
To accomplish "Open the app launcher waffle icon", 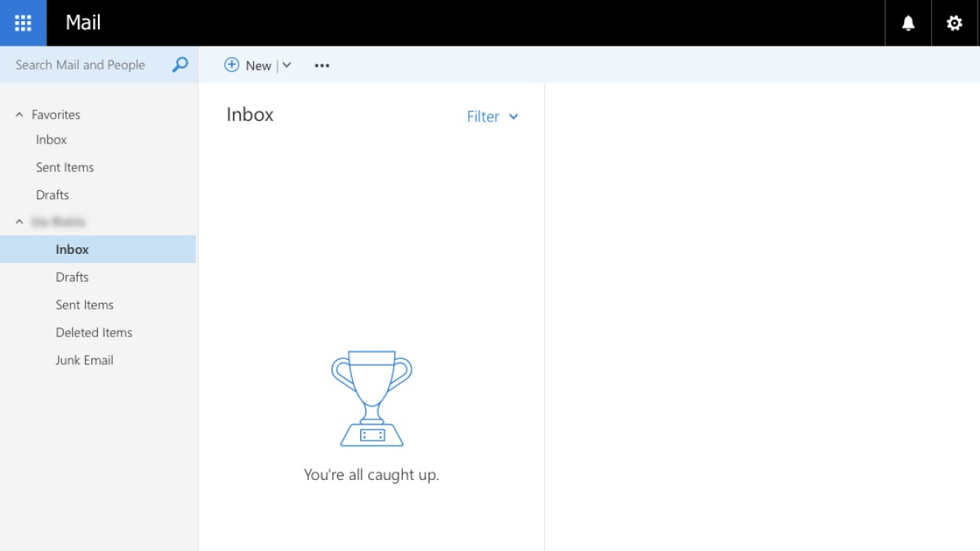I will pos(23,23).
